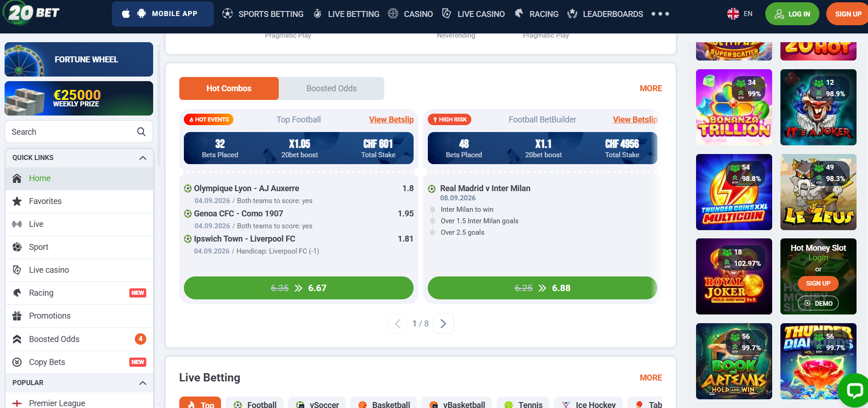This screenshot has width=868, height=408.
Task: Switch to the Boosted Odds tab
Action: 332,88
